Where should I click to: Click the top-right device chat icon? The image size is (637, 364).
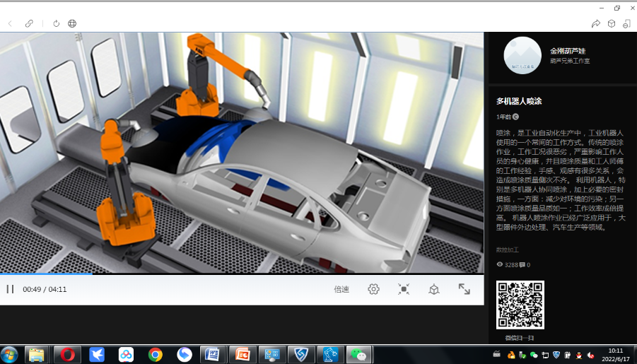point(626,23)
